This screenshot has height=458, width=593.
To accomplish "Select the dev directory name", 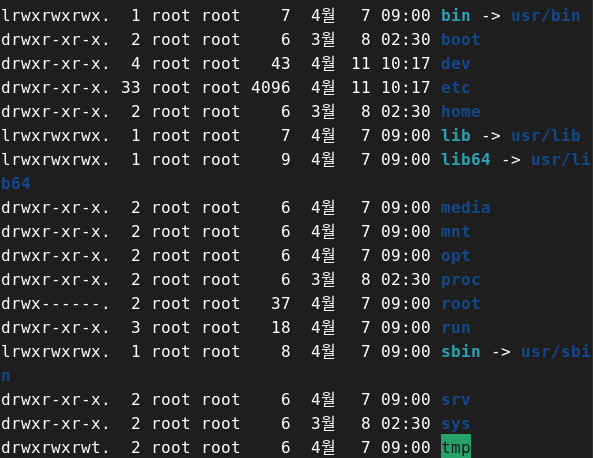I will click(456, 64).
